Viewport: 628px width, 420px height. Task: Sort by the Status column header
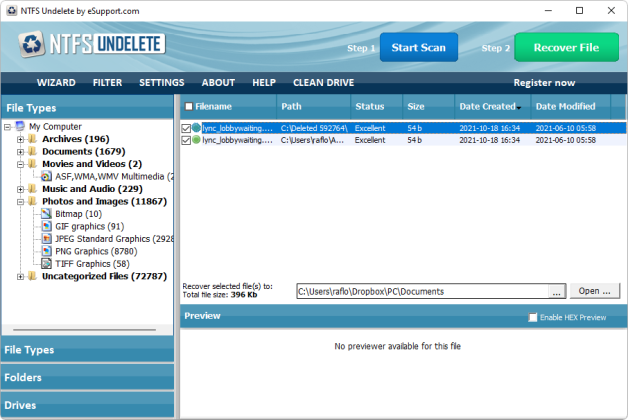[x=376, y=107]
